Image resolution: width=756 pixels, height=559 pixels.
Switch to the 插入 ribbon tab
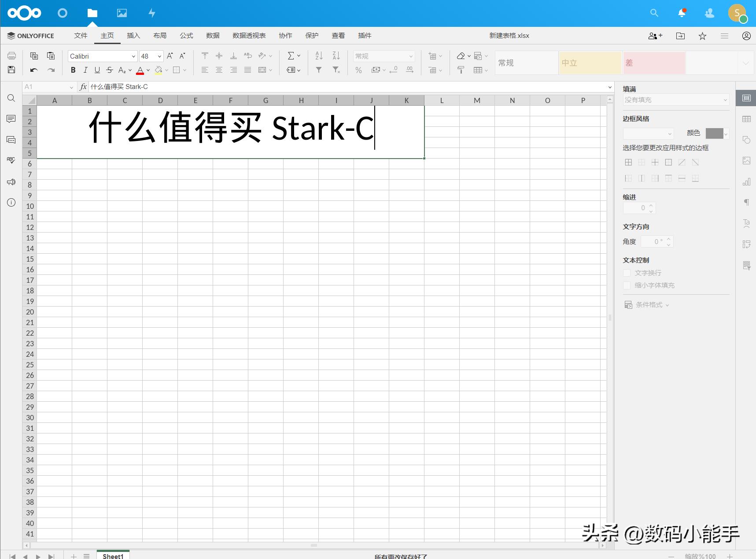point(133,36)
